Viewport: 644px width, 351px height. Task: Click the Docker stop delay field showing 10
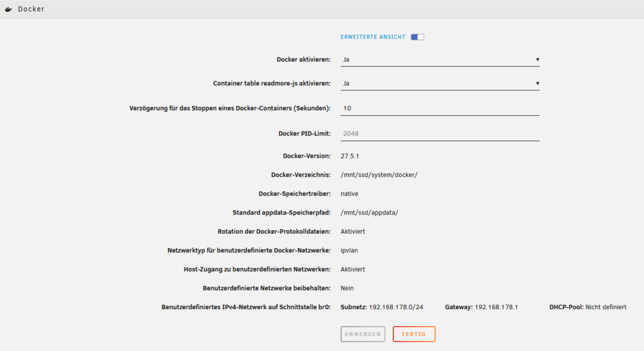click(x=440, y=108)
